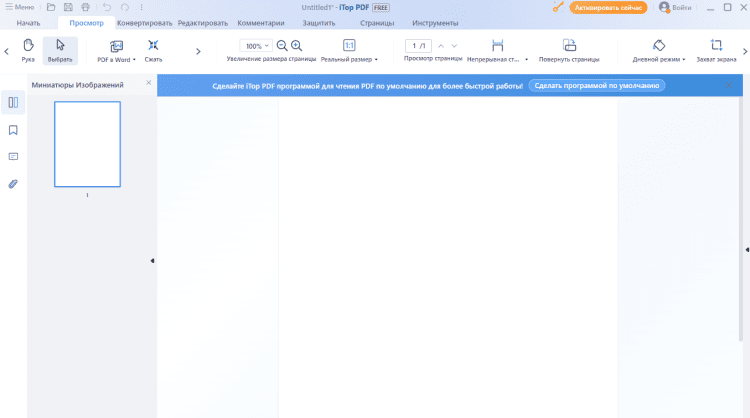The image size is (750, 418).
Task: Click the save icon in title bar
Action: coord(67,7)
